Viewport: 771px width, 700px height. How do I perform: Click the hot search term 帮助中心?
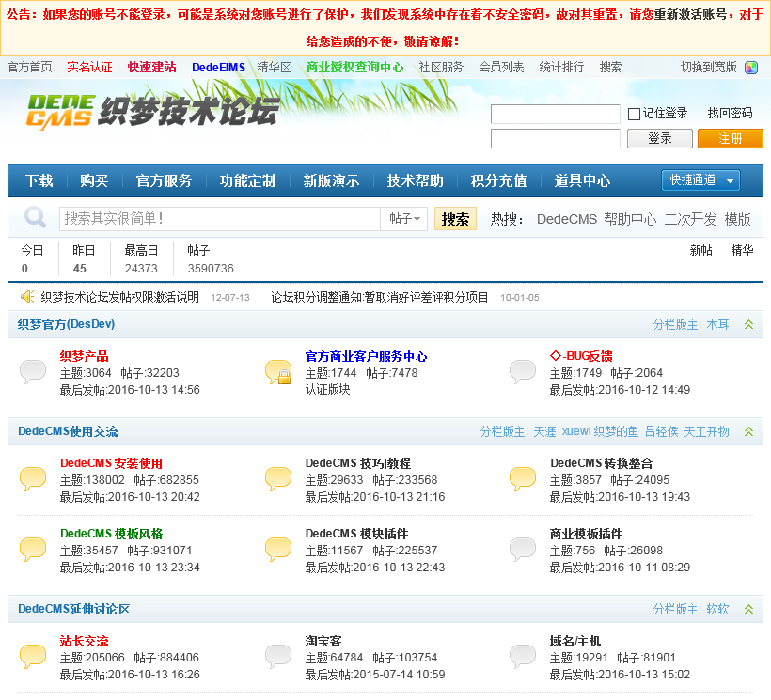click(x=630, y=219)
